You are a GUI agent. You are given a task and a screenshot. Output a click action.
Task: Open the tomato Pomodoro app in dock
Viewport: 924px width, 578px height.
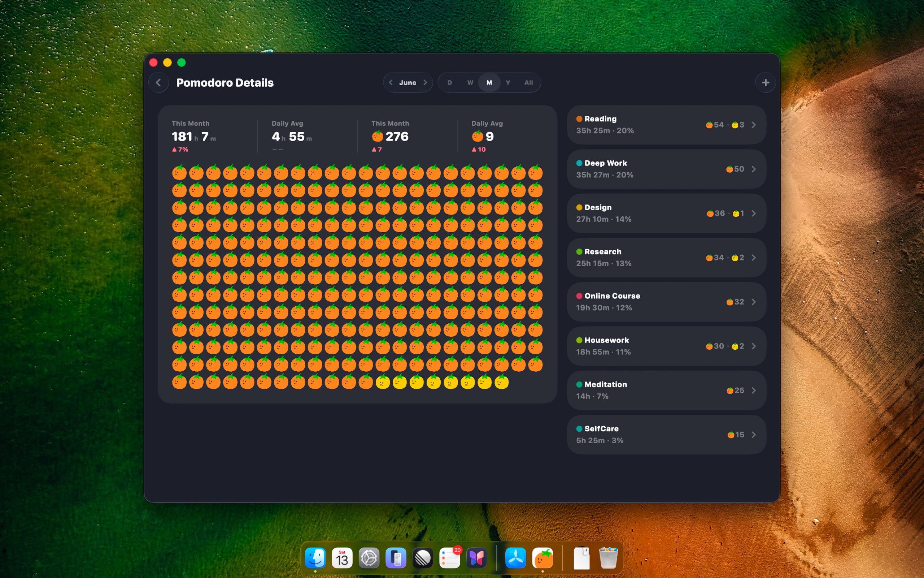542,558
